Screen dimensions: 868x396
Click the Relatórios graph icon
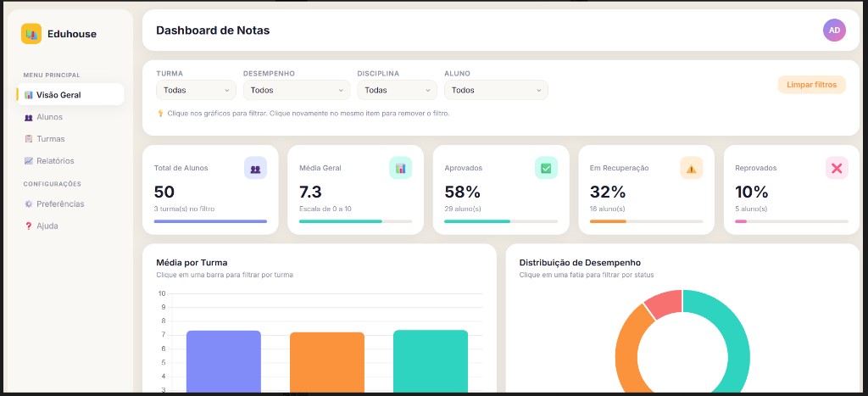coord(29,161)
